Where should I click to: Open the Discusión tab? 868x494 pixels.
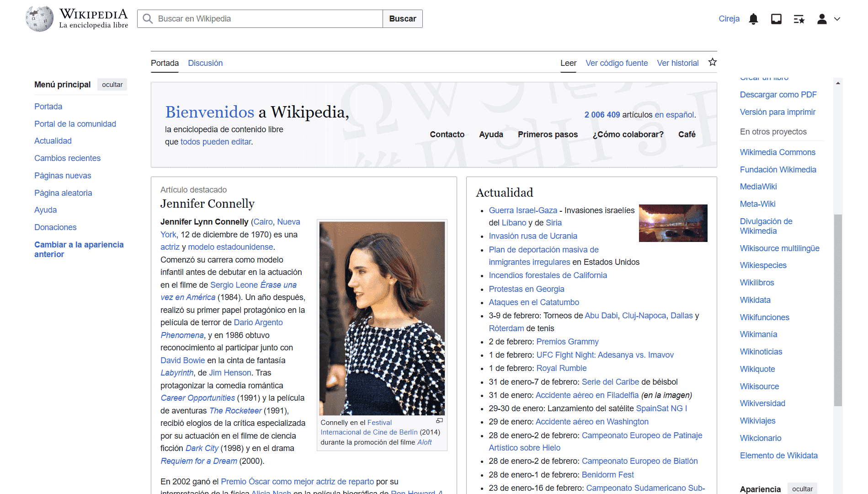pyautogui.click(x=205, y=63)
